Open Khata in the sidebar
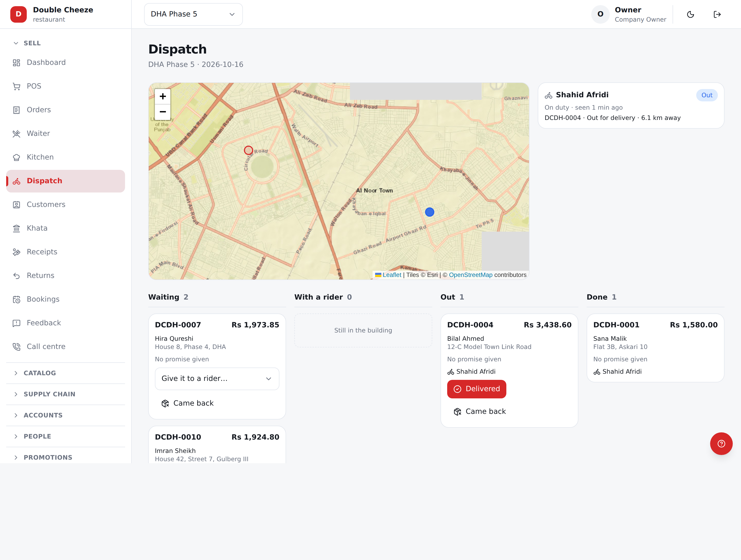 click(65, 228)
